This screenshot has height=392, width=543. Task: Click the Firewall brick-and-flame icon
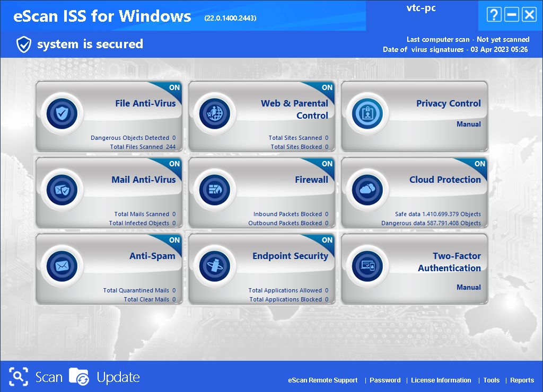[215, 189]
